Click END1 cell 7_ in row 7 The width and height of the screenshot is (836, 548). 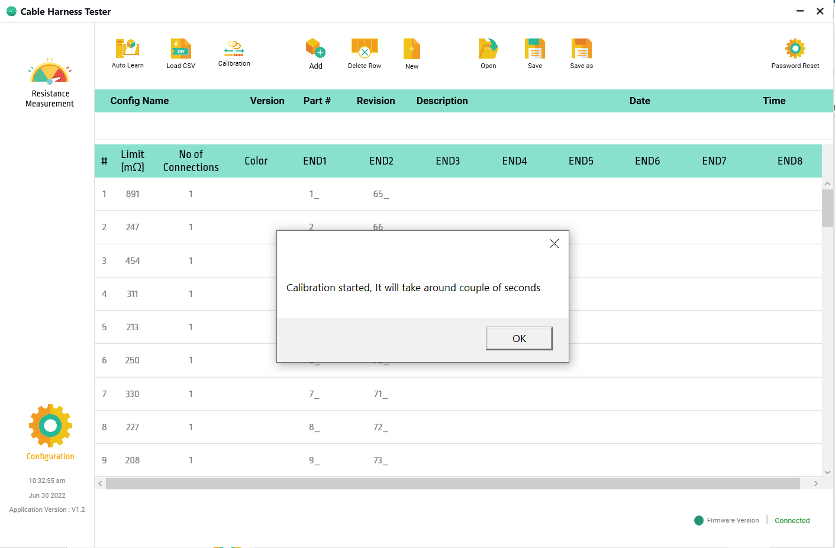coord(314,394)
